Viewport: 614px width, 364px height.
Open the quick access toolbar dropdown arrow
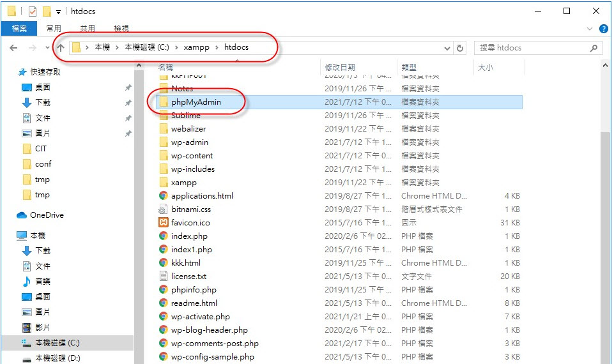pos(59,11)
